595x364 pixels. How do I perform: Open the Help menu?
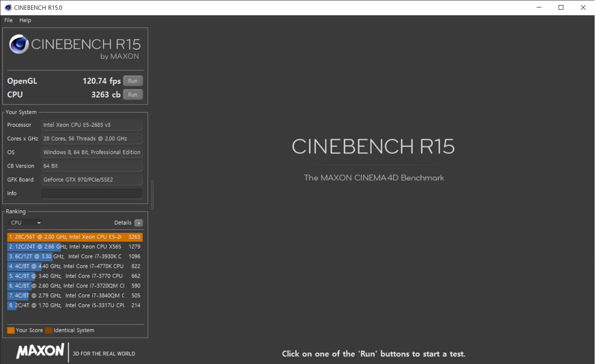(x=25, y=20)
